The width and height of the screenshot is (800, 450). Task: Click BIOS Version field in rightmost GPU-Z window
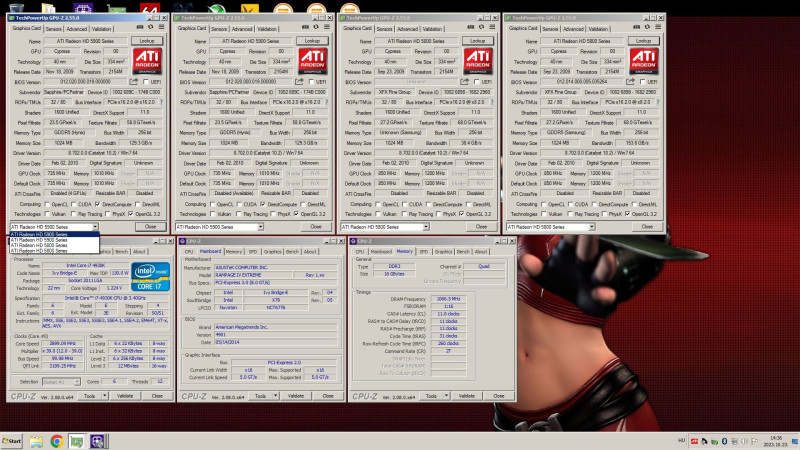pyautogui.click(x=582, y=82)
